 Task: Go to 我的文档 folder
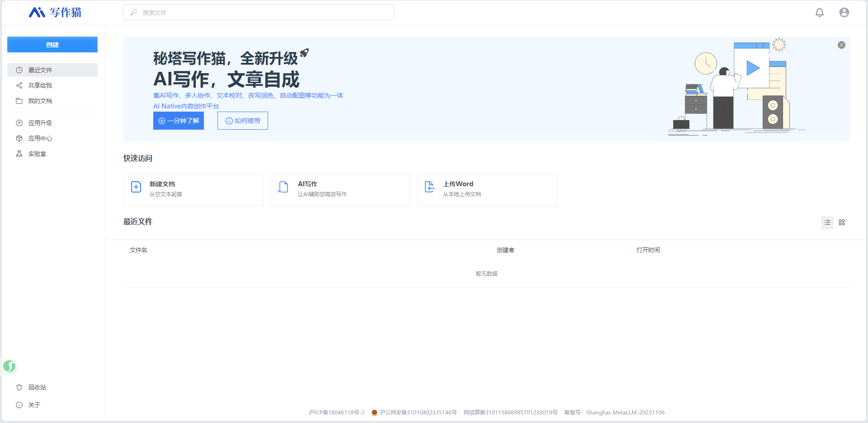tap(40, 101)
